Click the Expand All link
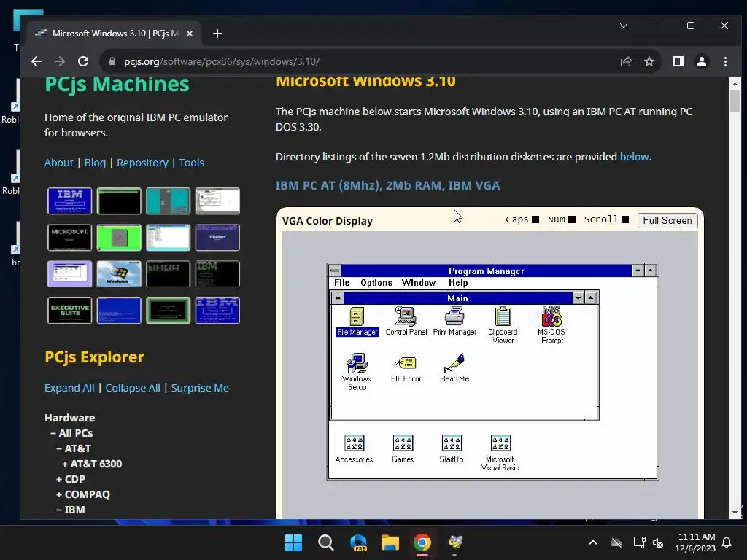 (69, 388)
